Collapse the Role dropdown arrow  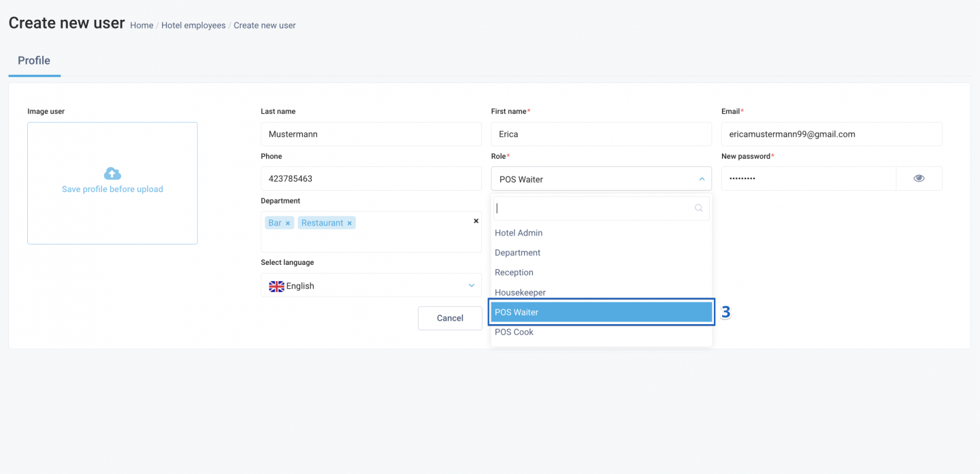[x=702, y=179]
